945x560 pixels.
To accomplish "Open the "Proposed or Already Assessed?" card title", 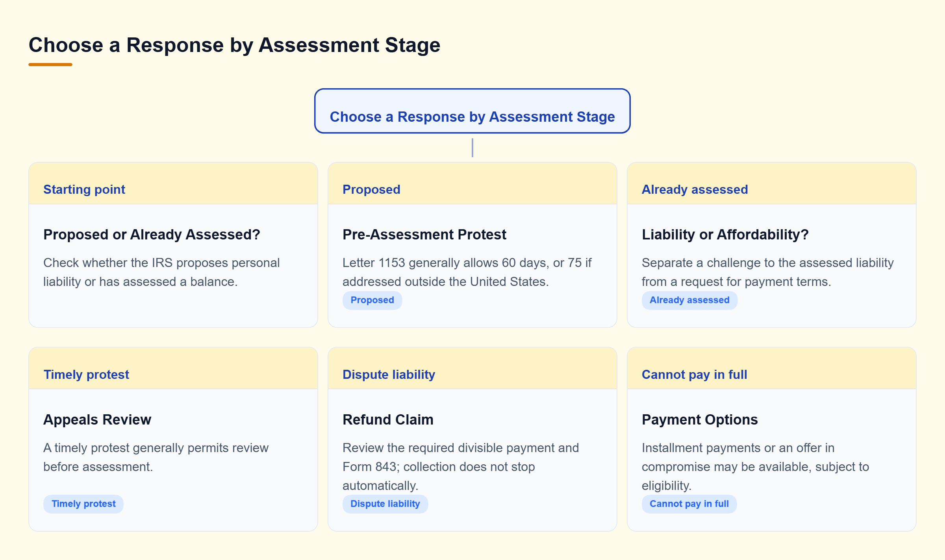I will (x=152, y=235).
